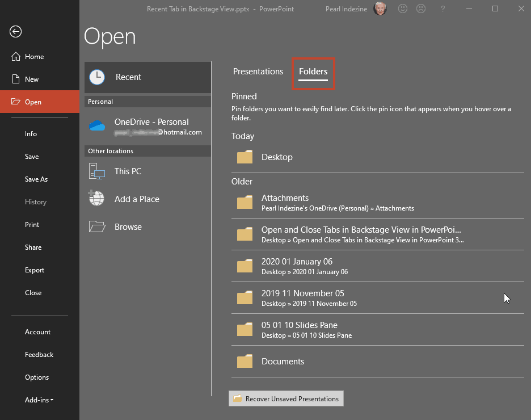This screenshot has height=420, width=531.
Task: Select the Recent clock icon
Action: coord(97,77)
